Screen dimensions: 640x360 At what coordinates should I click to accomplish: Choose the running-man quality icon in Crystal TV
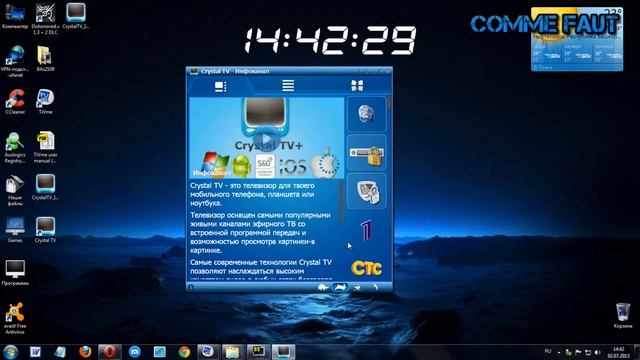point(358,287)
